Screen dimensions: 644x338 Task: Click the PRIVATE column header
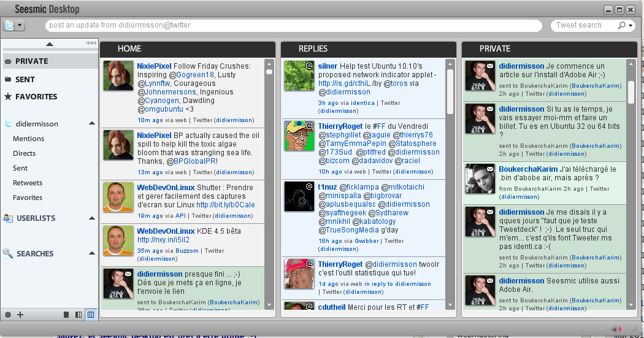(549, 49)
